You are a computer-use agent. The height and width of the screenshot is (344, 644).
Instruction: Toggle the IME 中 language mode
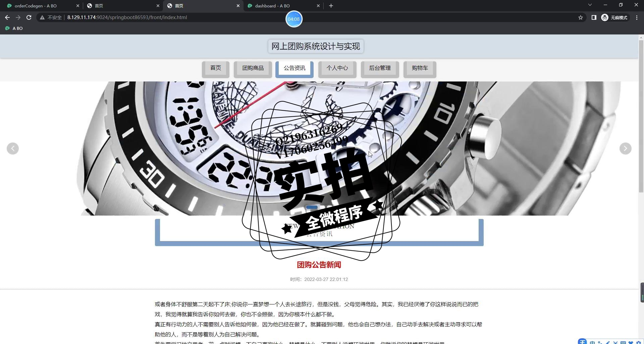pos(592,342)
